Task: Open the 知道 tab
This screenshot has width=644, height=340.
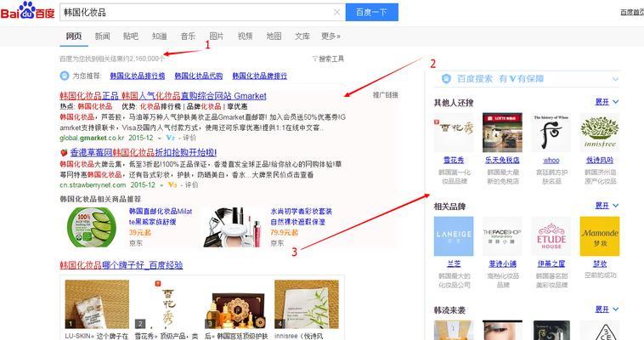Action: click(160, 37)
